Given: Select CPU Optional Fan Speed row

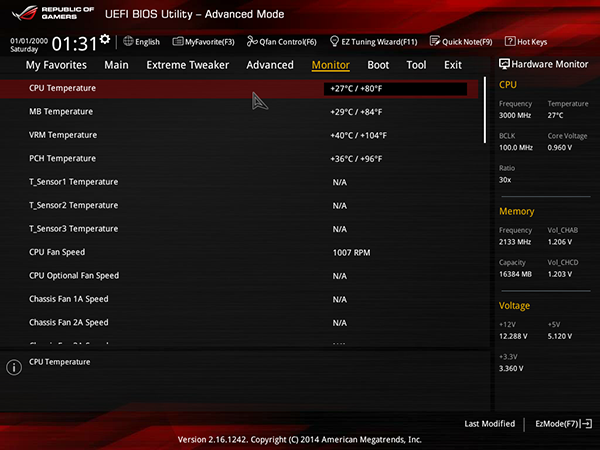Looking at the screenshot, I should click(x=239, y=276).
